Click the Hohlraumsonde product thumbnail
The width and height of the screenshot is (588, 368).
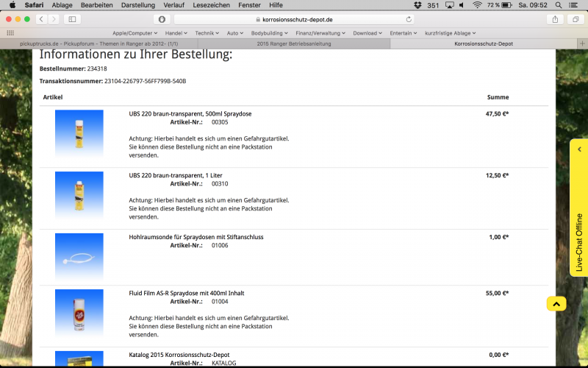(x=79, y=257)
